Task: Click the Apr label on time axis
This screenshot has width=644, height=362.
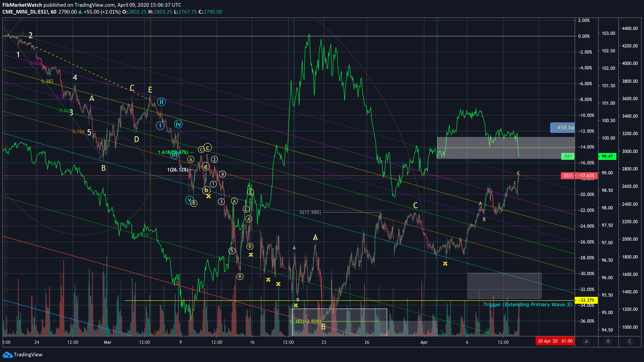Action: point(424,342)
